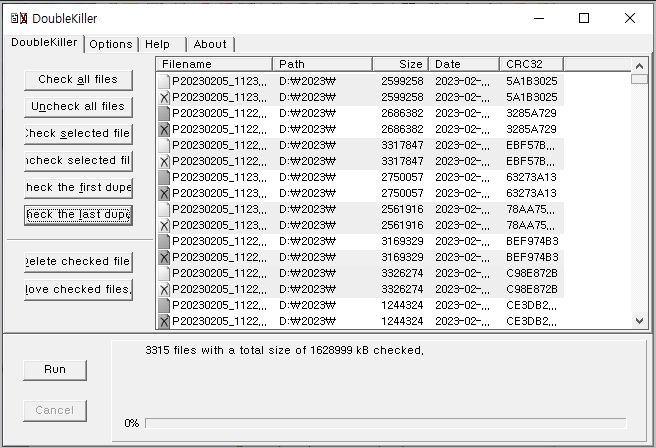
Task: Select size 3326274 in the unchecked row
Action: 402,273
